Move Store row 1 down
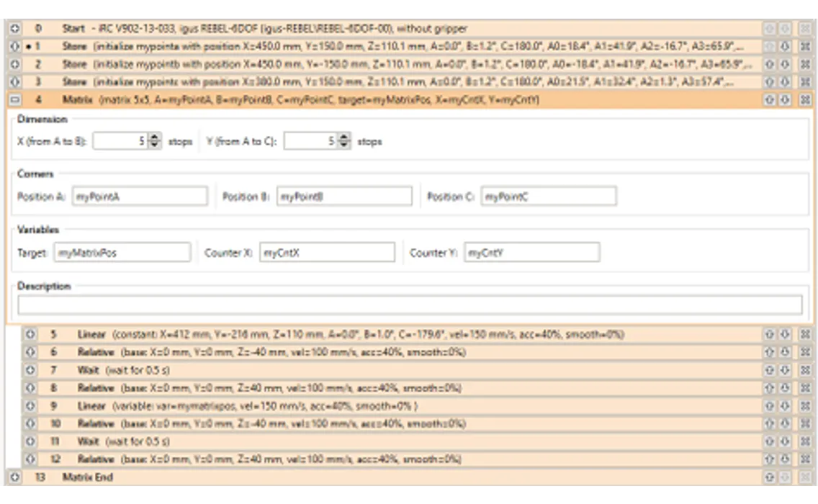Viewport: 818px width, 504px height. pos(786,46)
